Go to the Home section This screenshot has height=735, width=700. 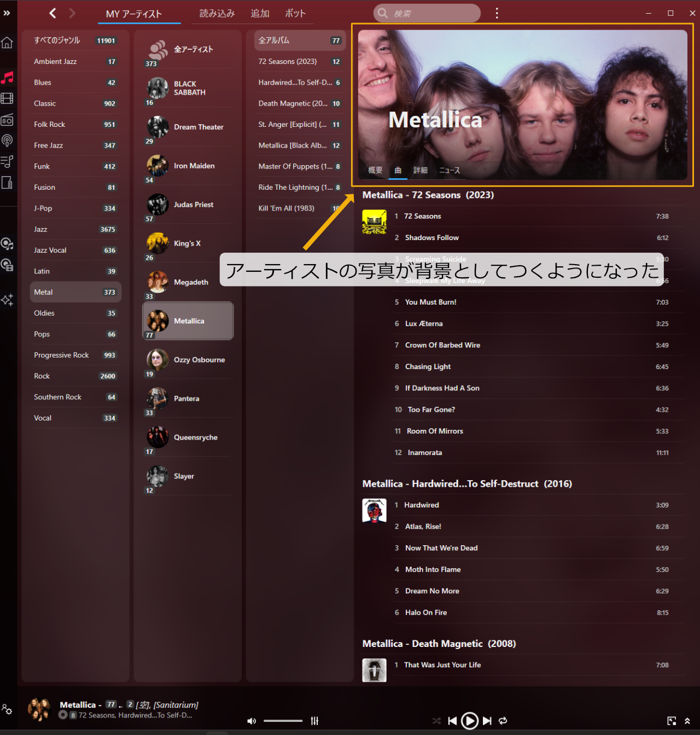click(x=7, y=43)
